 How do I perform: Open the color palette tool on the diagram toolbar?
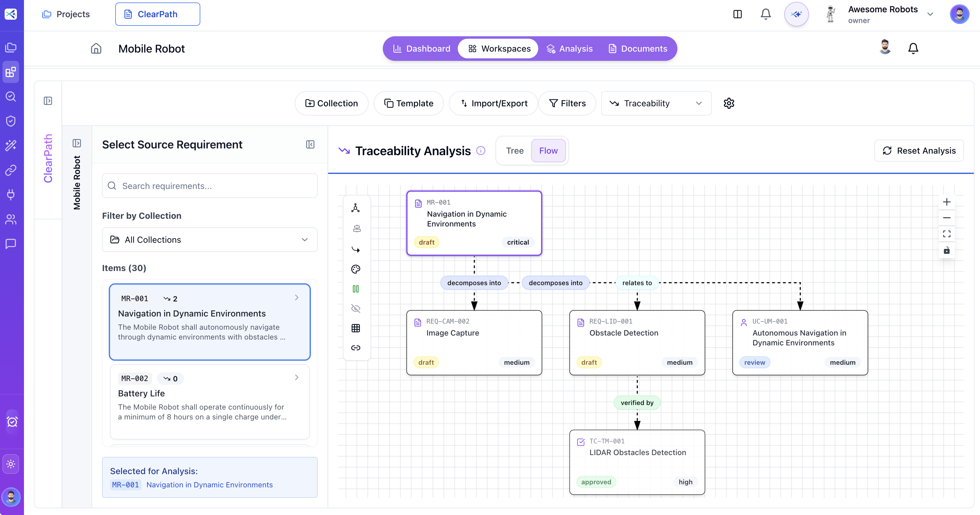point(356,269)
